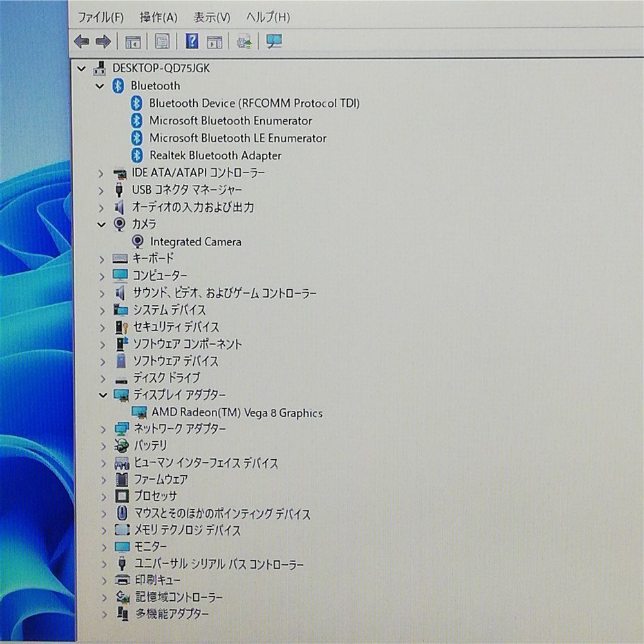Click the USB コネクタ マネージャー icon

(x=119, y=190)
